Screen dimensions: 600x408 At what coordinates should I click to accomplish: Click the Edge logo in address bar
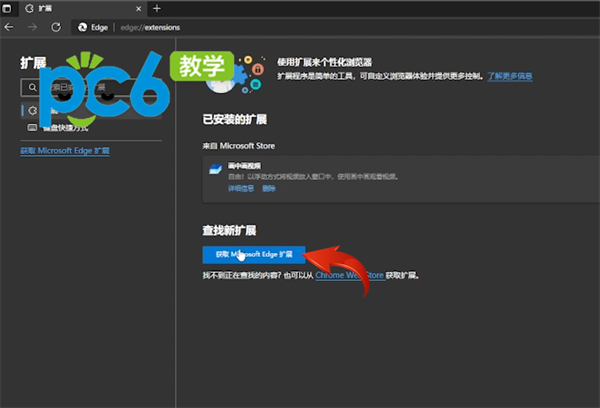click(x=83, y=27)
